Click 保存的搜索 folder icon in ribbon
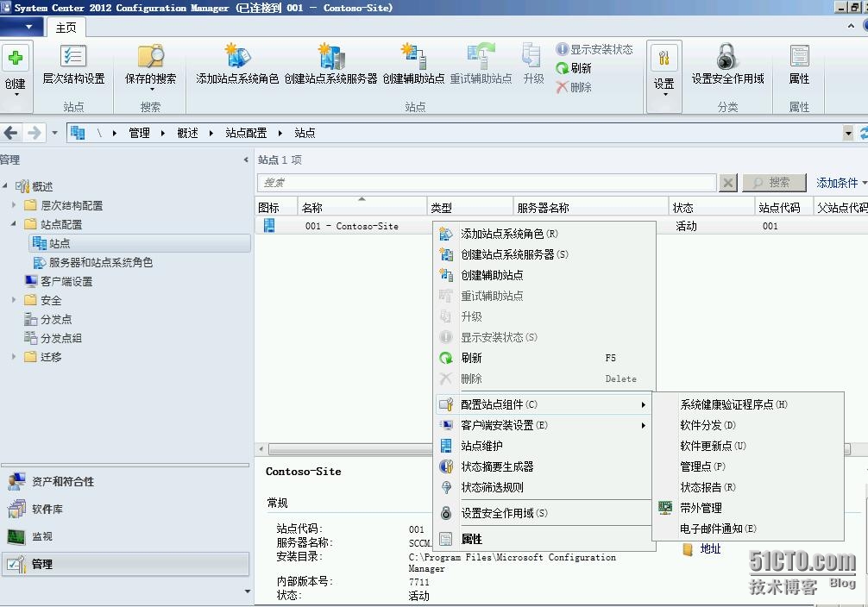Viewport: 868px width, 607px height. click(151, 56)
